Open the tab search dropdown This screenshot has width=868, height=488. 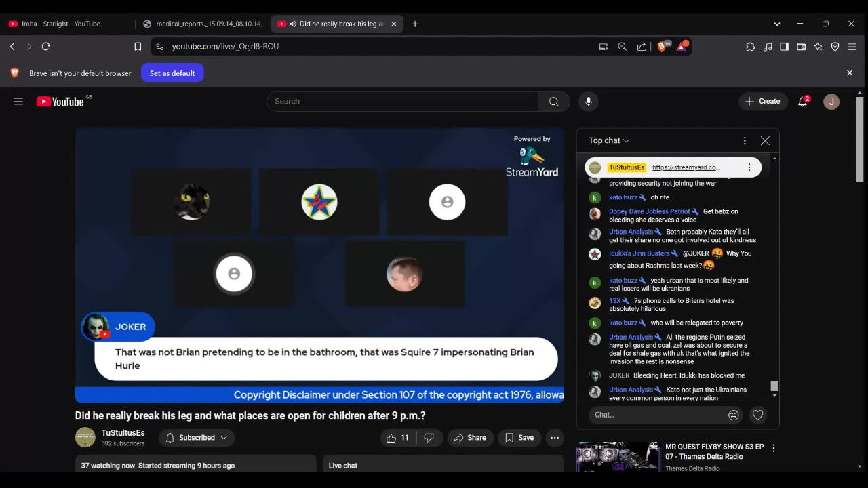(x=777, y=24)
